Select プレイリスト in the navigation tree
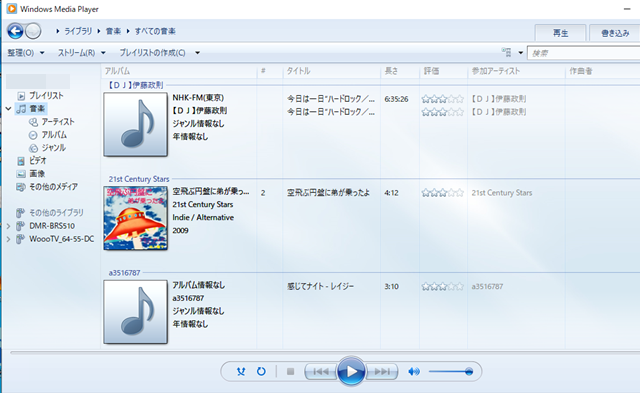 pyautogui.click(x=46, y=95)
